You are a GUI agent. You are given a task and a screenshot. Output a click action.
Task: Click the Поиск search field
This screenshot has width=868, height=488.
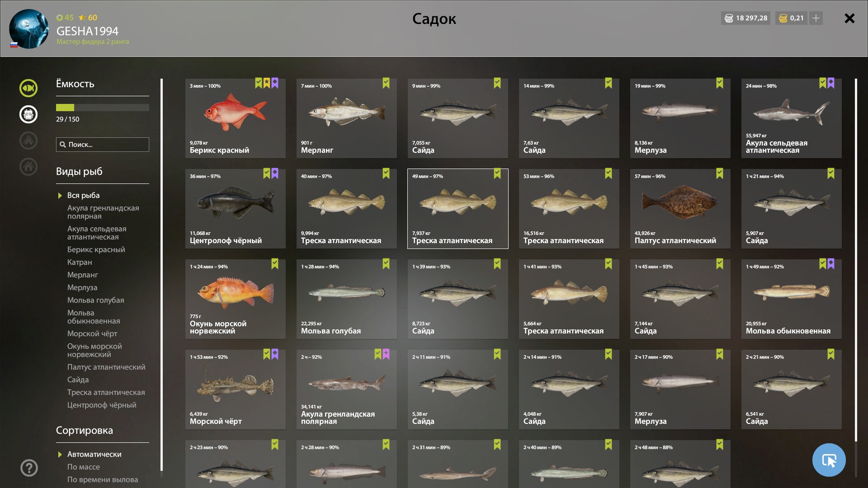[103, 145]
